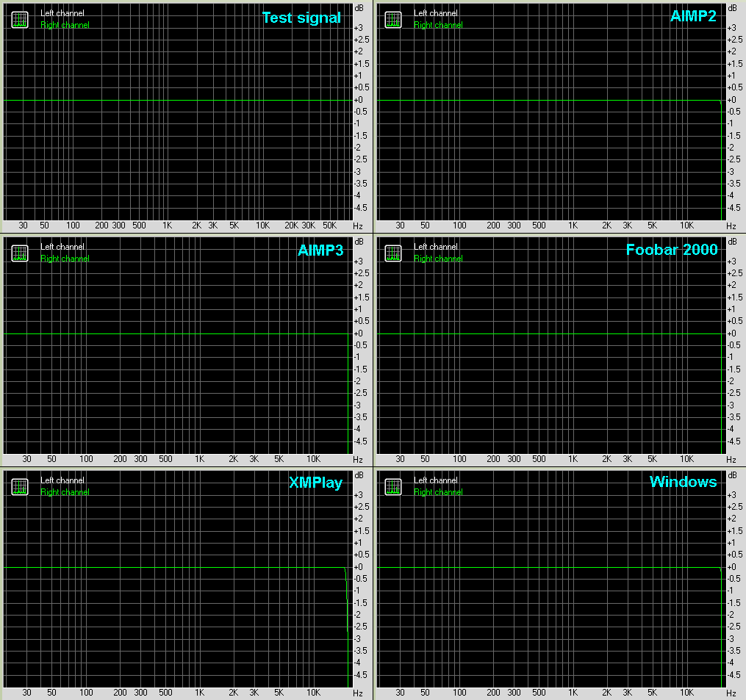Screen dimensions: 746x700
Task: Click the dB unit label in AIMP2 graph
Action: pyautogui.click(x=732, y=8)
